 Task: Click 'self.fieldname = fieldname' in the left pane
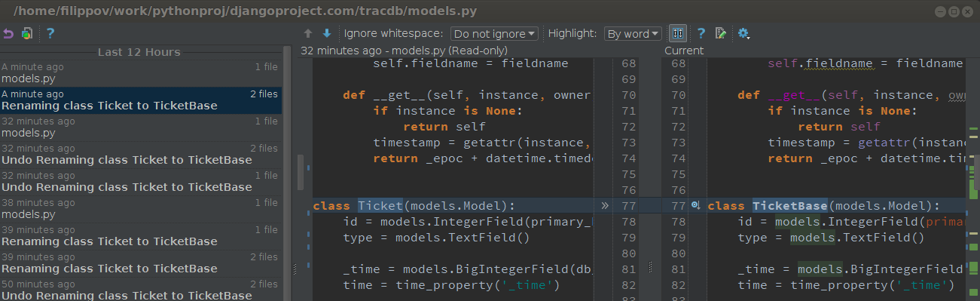click(471, 63)
